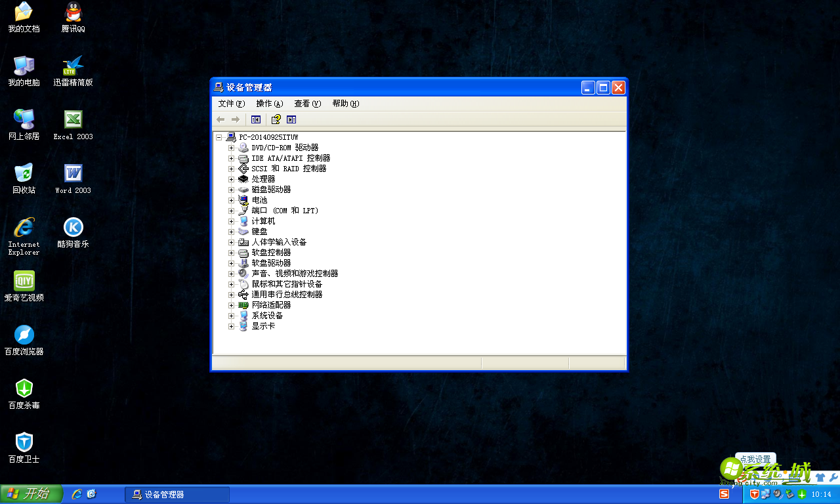Viewport: 840px width, 504px height.
Task: Expand the 网络适配器 device category
Action: (x=231, y=304)
